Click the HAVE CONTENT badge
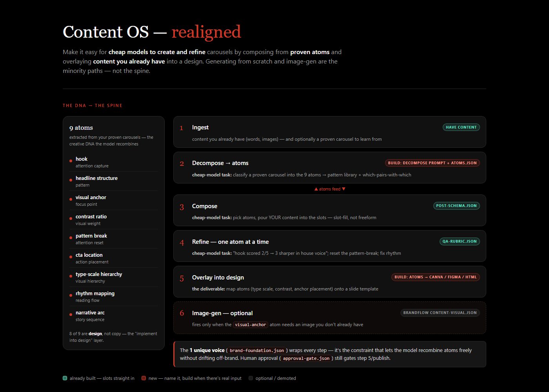Screen dimensions: 549x392 [461, 127]
